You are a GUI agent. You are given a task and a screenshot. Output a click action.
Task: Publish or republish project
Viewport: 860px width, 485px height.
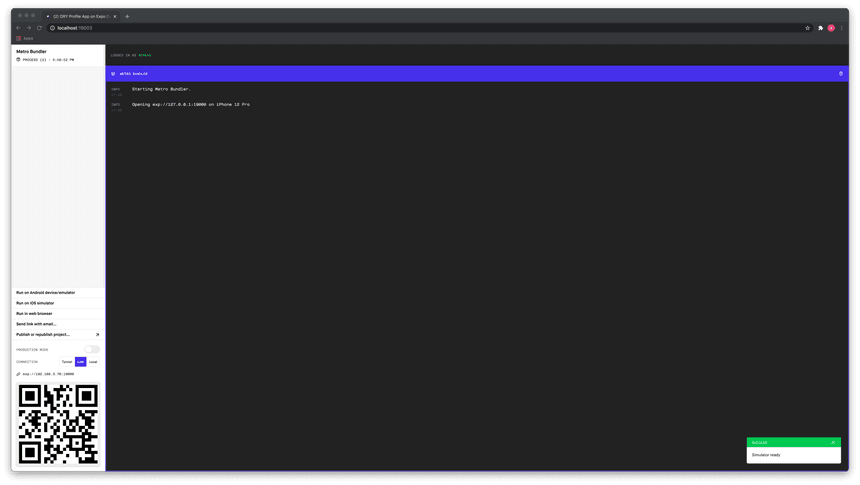point(43,334)
